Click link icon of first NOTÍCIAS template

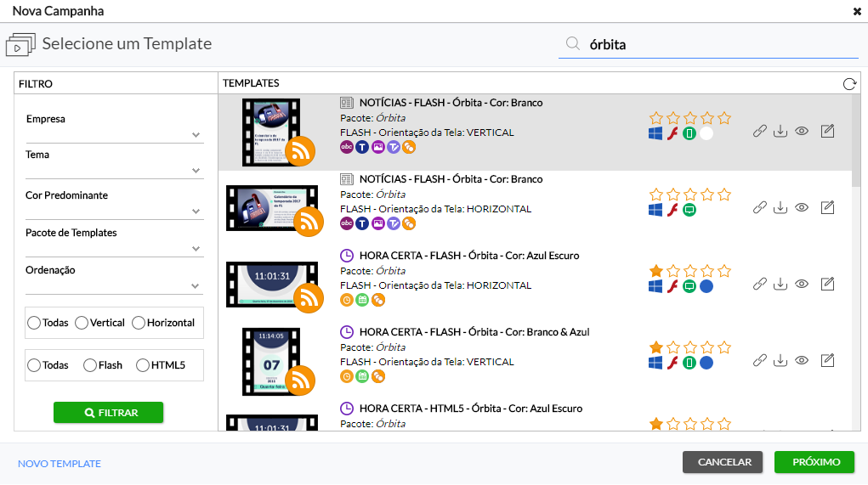(760, 132)
